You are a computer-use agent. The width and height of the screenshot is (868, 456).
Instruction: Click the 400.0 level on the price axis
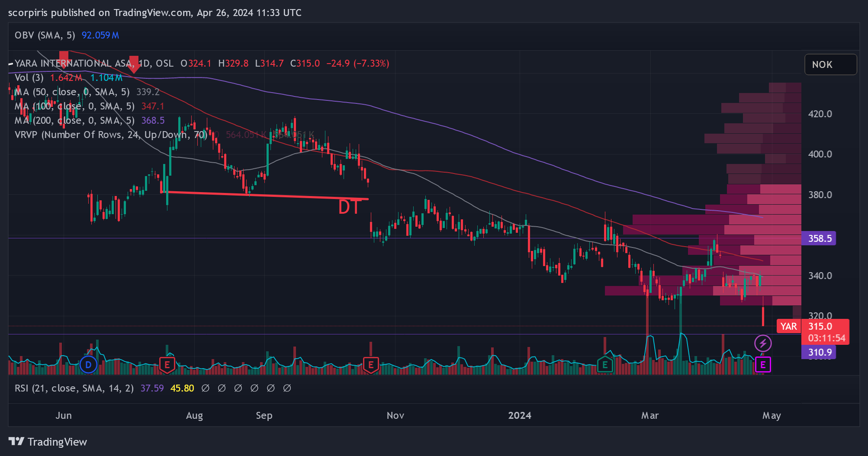tap(820, 154)
